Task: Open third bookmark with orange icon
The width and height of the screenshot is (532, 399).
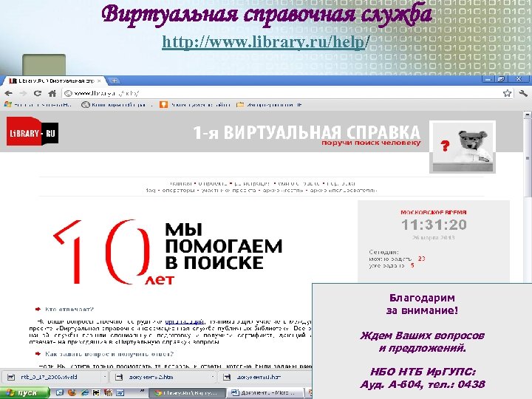Action: (x=195, y=105)
